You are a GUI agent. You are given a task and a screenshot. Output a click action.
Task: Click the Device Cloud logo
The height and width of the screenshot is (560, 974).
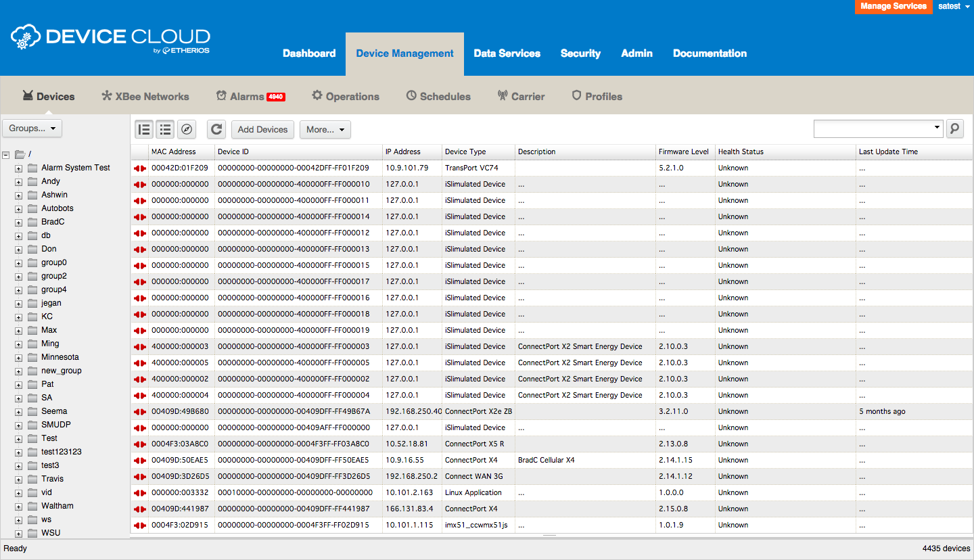(110, 39)
